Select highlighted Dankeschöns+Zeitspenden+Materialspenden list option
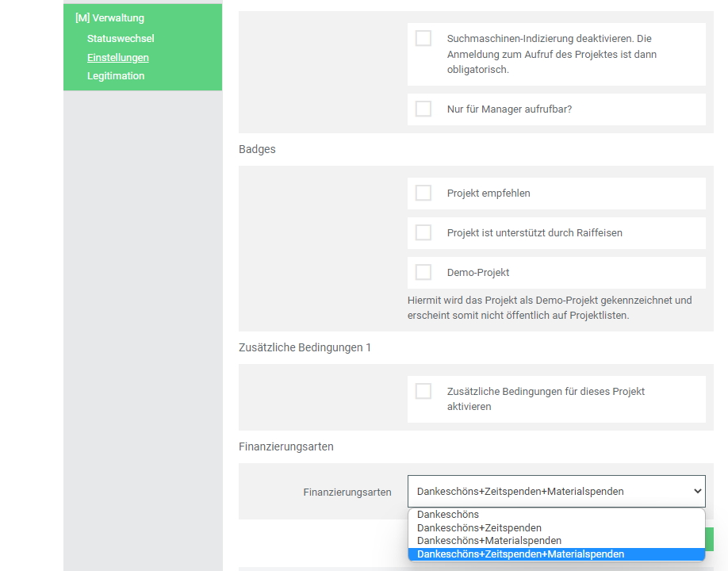728x571 pixels. [520, 554]
